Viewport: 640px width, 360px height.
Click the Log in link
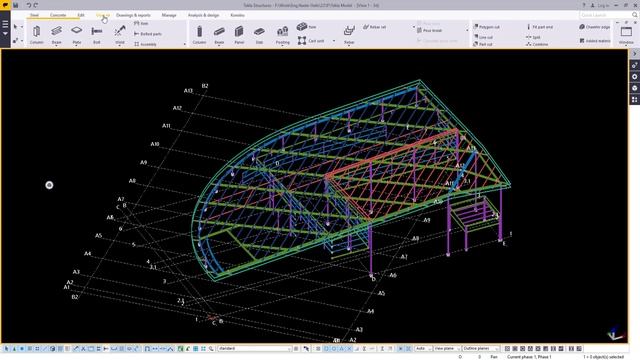point(603,5)
